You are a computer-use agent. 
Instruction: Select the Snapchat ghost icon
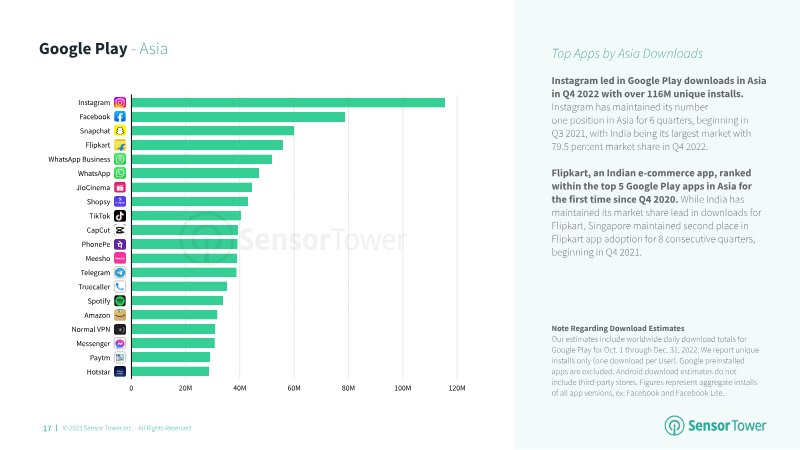pos(120,131)
